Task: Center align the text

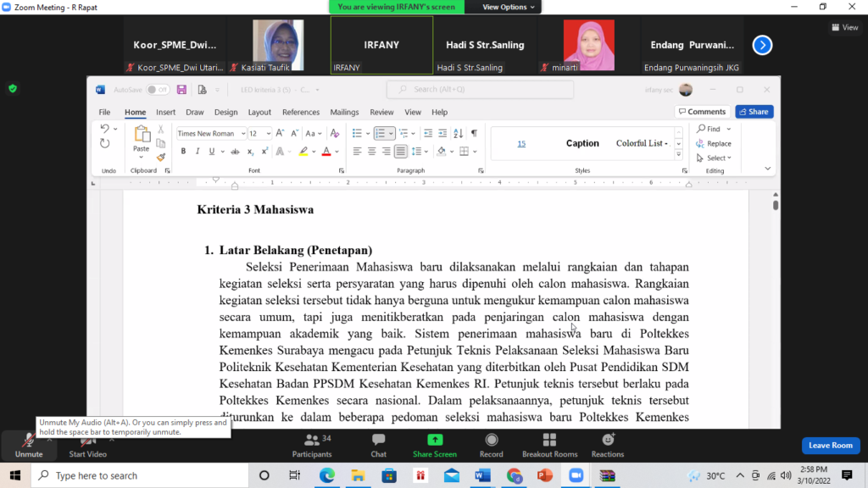Action: [371, 151]
